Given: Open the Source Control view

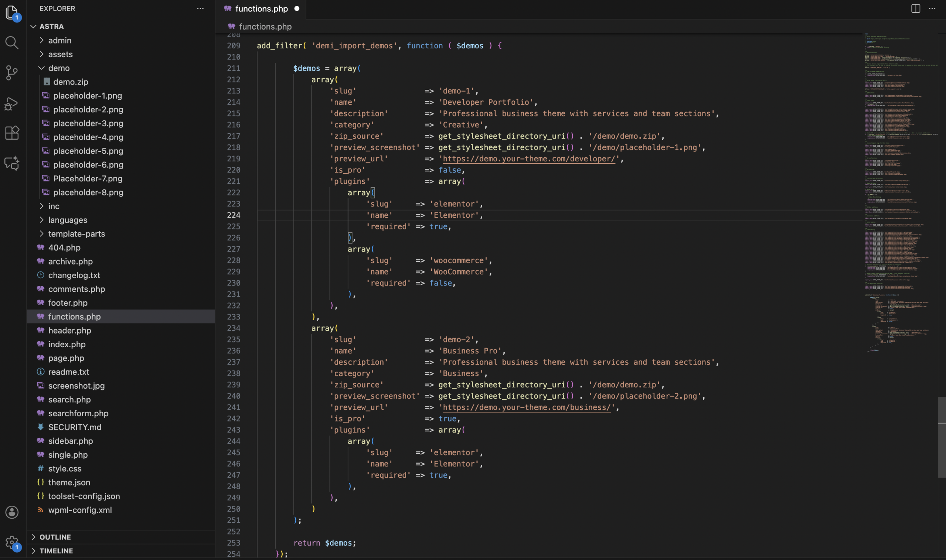Looking at the screenshot, I should 12,73.
